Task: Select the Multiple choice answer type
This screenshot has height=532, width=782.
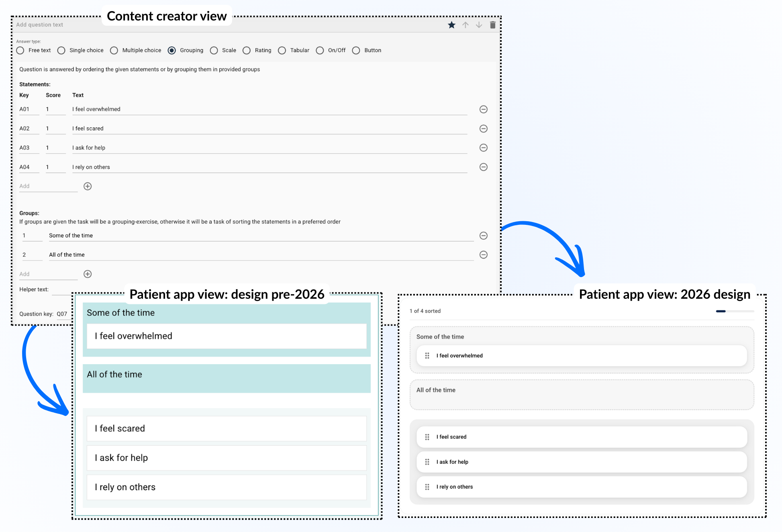Action: point(114,50)
